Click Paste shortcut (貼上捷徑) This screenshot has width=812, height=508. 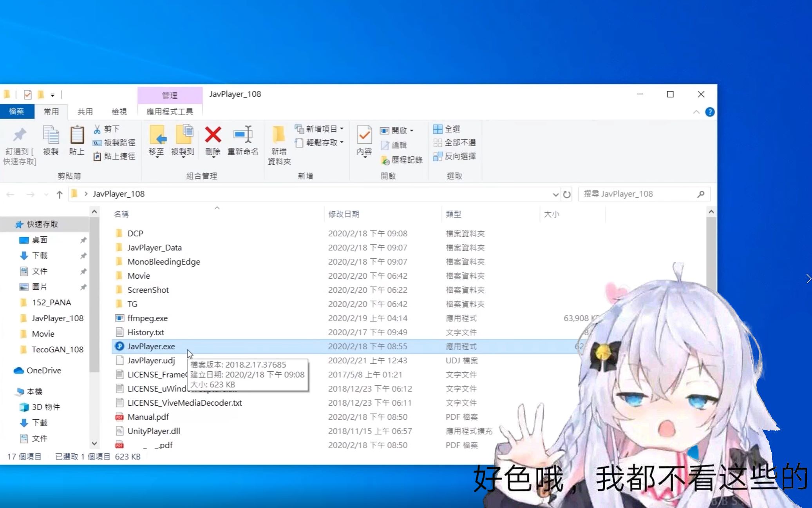pos(114,156)
